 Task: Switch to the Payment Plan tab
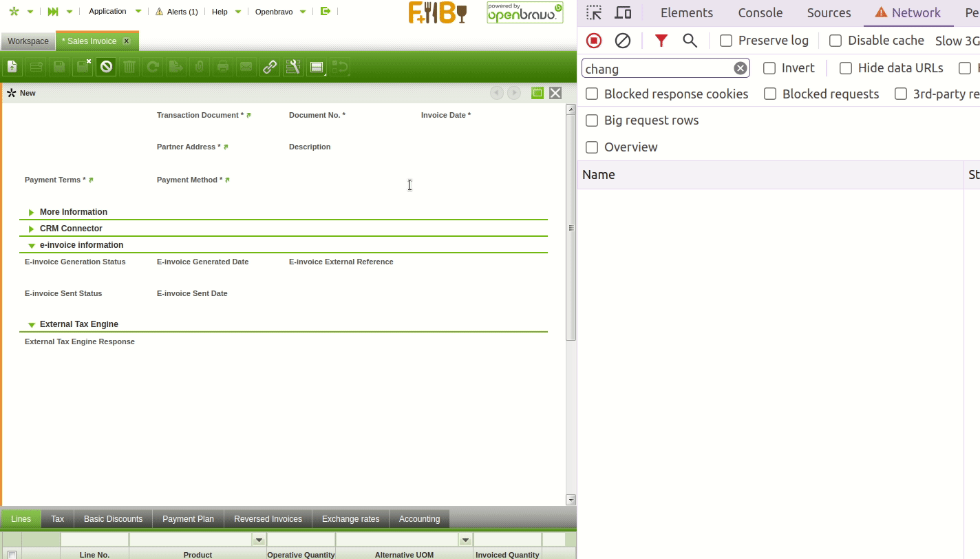(188, 519)
